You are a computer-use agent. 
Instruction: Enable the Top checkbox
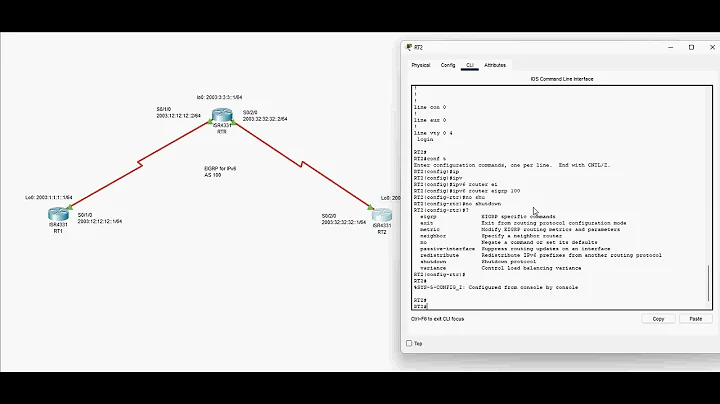pyautogui.click(x=409, y=343)
